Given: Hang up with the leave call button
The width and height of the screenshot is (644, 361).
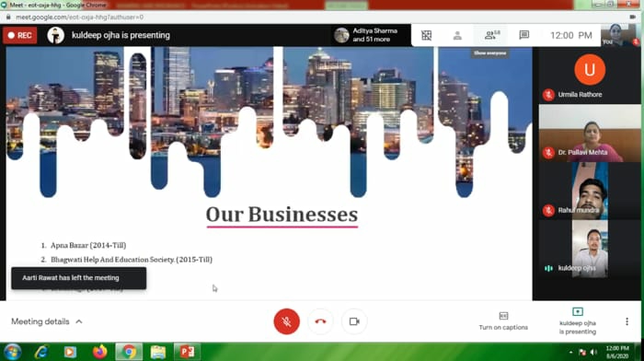Looking at the screenshot, I should 320,321.
